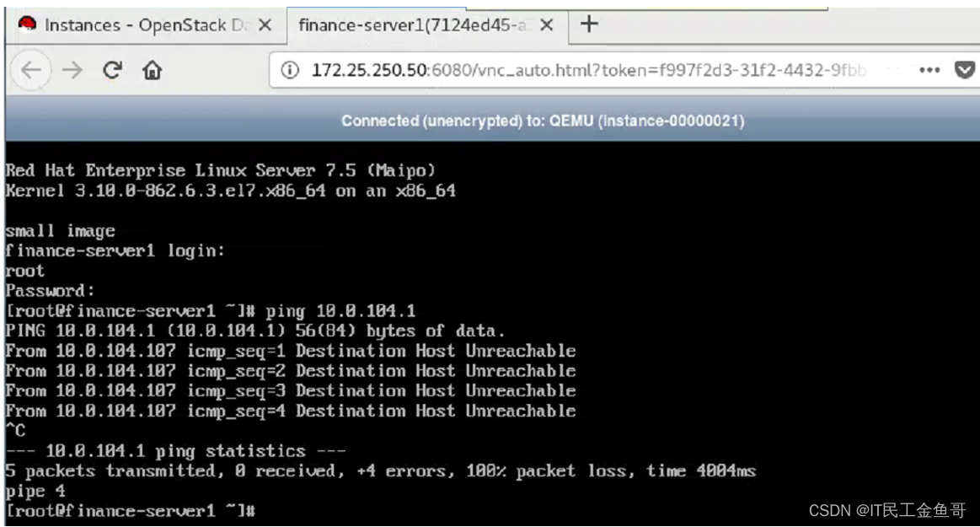Click the 'ping 10.0.104.1' command line
Viewport: 980px width, 527px height.
click(211, 310)
